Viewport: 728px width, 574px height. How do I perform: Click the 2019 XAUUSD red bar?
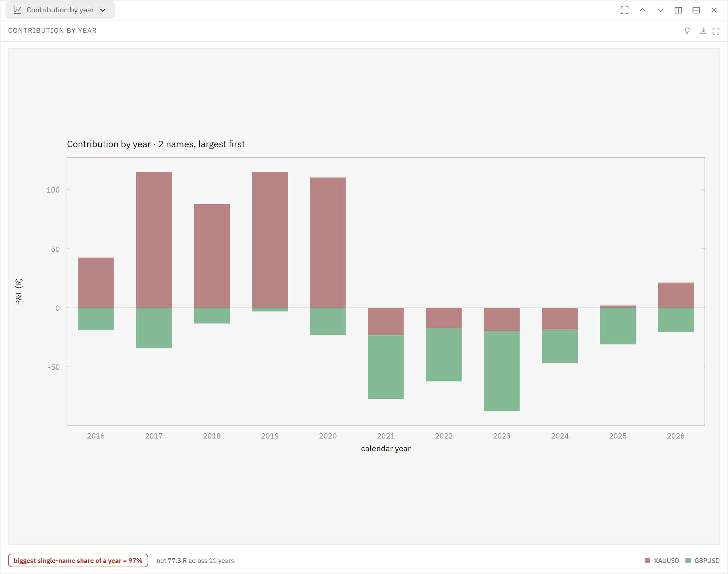[270, 240]
